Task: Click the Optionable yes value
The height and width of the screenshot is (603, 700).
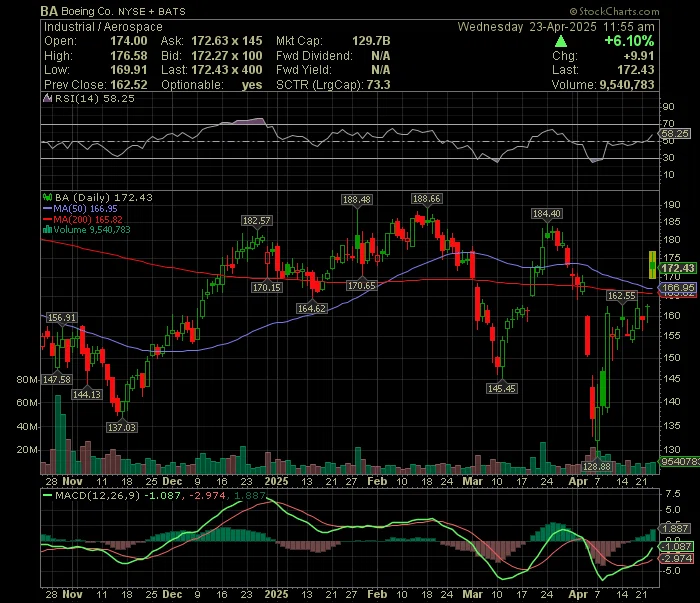Action: point(252,85)
